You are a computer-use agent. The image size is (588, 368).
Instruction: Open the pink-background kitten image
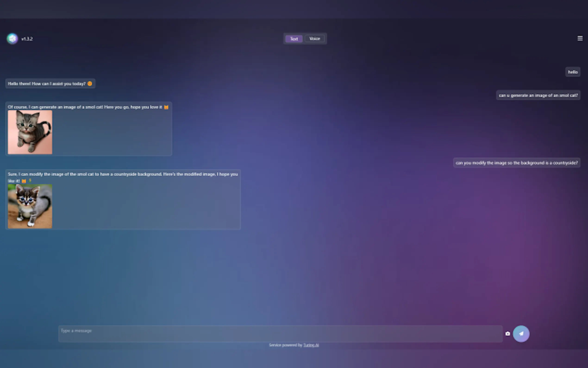pyautogui.click(x=30, y=132)
